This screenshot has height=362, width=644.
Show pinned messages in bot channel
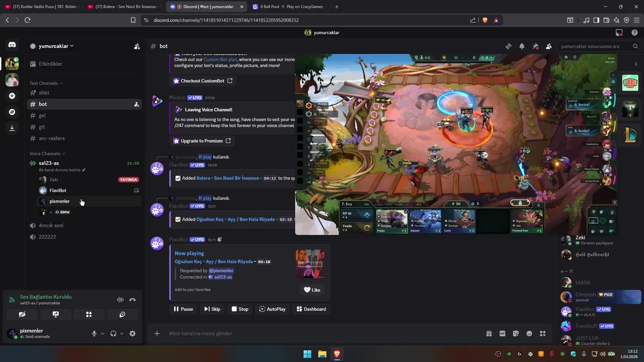pyautogui.click(x=535, y=46)
